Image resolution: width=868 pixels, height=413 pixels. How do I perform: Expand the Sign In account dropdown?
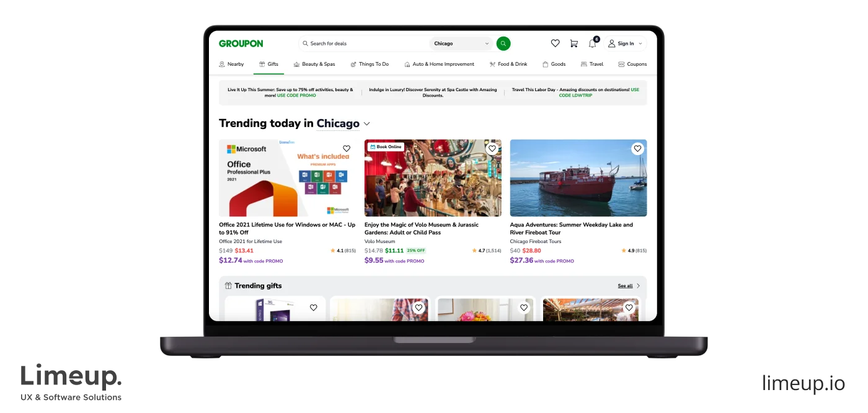[x=625, y=43]
